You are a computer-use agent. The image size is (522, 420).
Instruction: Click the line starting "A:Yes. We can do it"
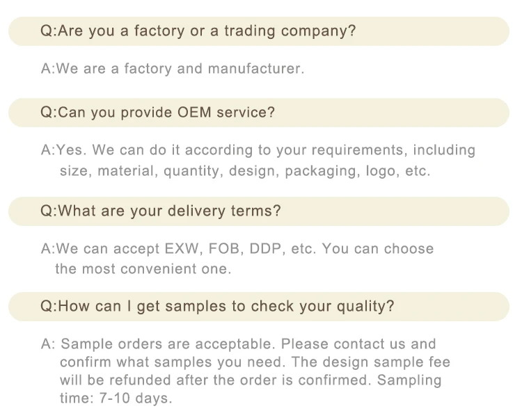pyautogui.click(x=258, y=150)
